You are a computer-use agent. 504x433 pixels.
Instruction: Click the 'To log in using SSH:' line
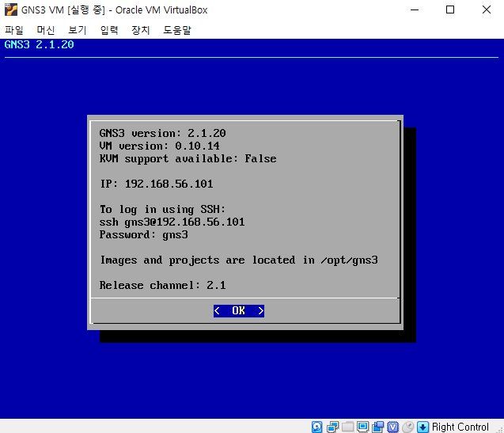click(x=163, y=210)
